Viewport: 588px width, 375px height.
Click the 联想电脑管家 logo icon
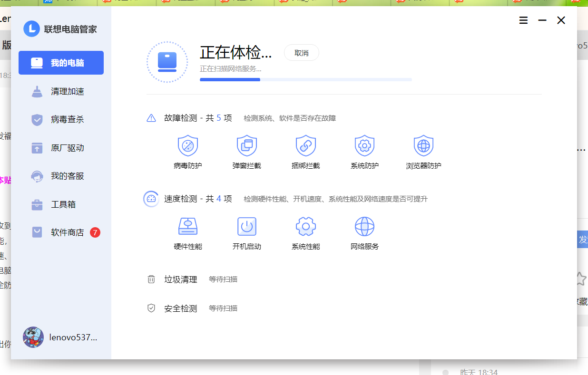[31, 29]
